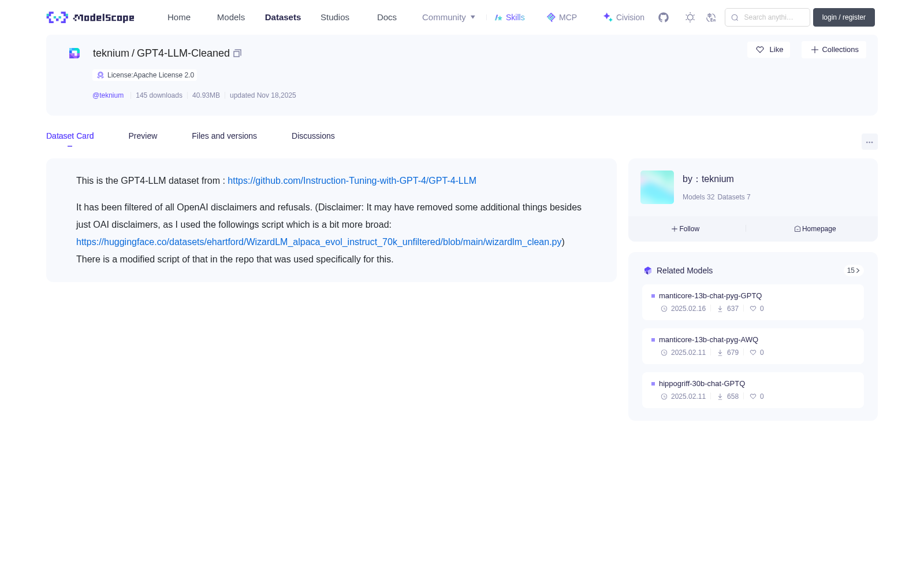
Task: Click the 'Datasets 7' count text
Action: pyautogui.click(x=734, y=197)
